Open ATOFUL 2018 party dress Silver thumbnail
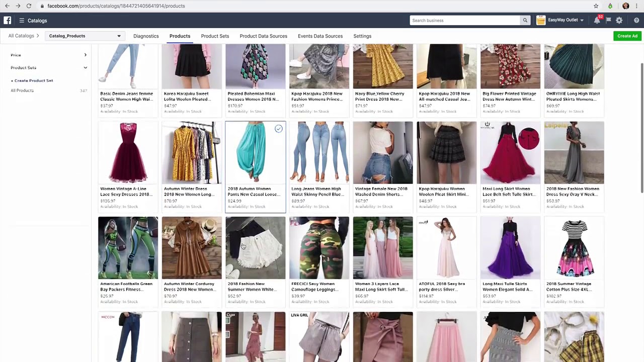This screenshot has height=362, width=644. coord(446,248)
